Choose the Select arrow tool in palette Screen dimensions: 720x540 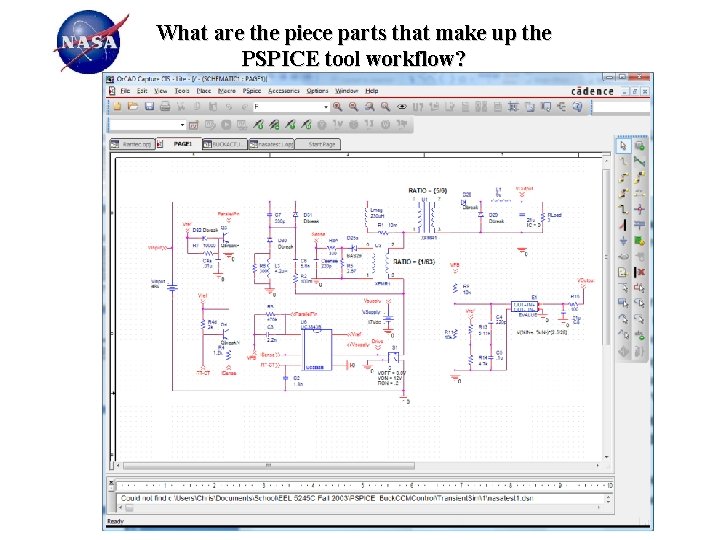[x=623, y=146]
